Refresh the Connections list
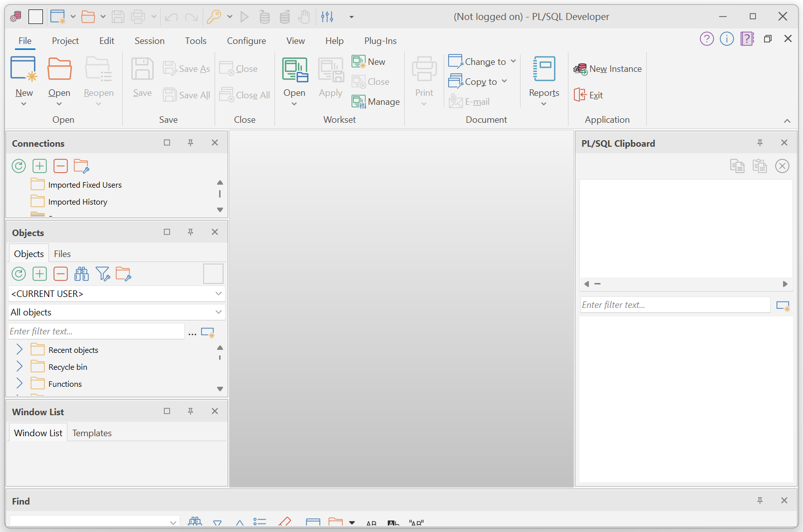 19,166
